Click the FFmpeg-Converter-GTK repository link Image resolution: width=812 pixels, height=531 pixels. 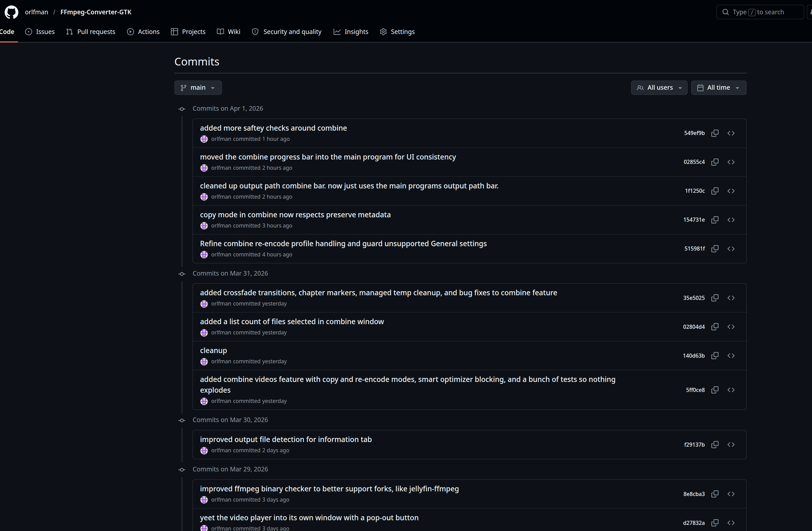(x=96, y=12)
